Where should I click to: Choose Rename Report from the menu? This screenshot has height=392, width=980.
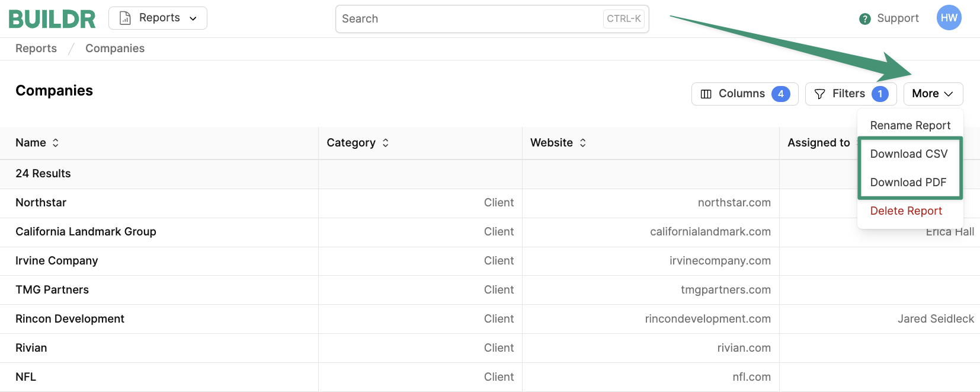point(910,125)
